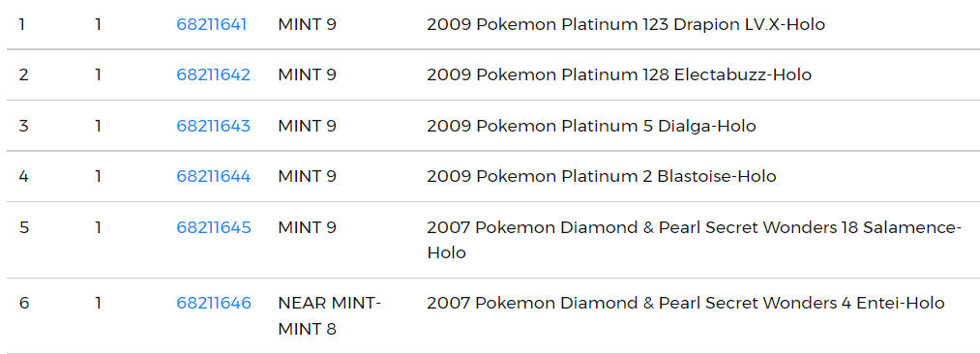Select the Platinum 2 Blastoise-Holo description
The image size is (980, 354).
click(601, 177)
